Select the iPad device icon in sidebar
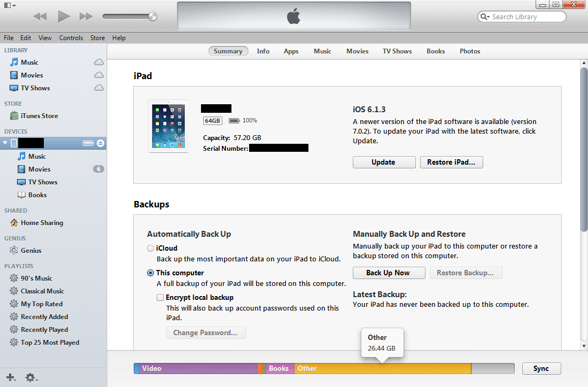The image size is (588, 387). [14, 143]
